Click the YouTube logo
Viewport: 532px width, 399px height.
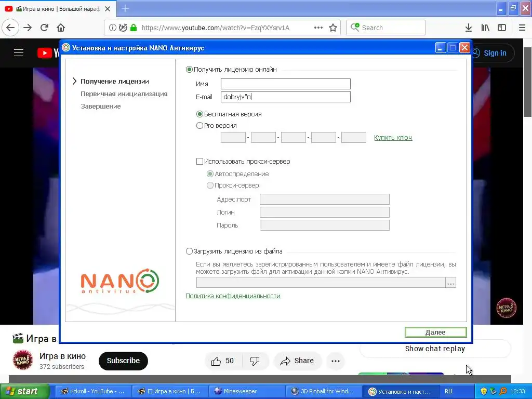click(47, 53)
